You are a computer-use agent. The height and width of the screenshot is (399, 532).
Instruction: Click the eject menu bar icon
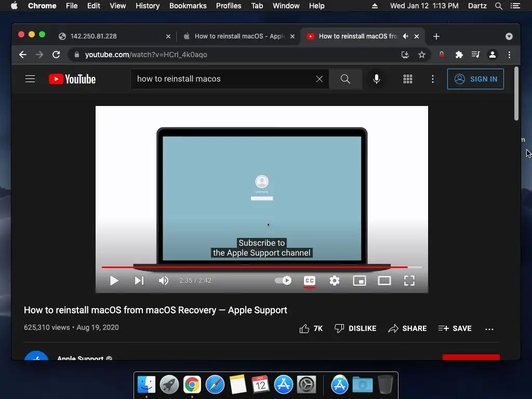(375, 6)
